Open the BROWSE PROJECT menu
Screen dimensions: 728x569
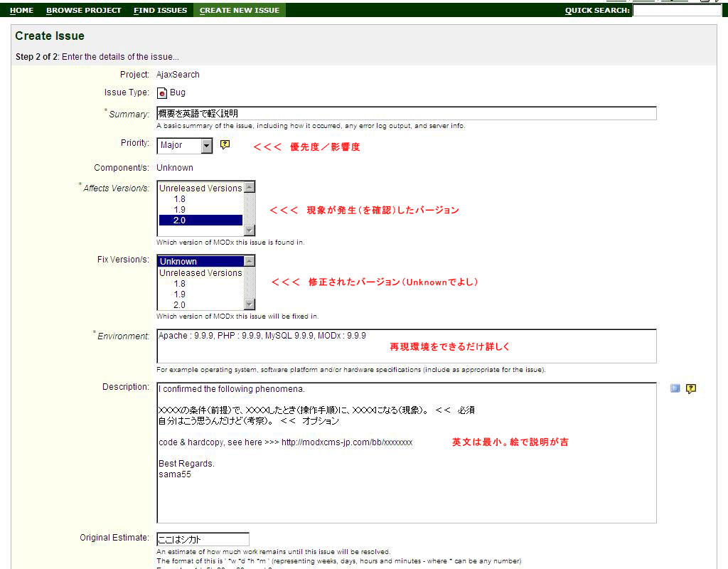tap(84, 11)
